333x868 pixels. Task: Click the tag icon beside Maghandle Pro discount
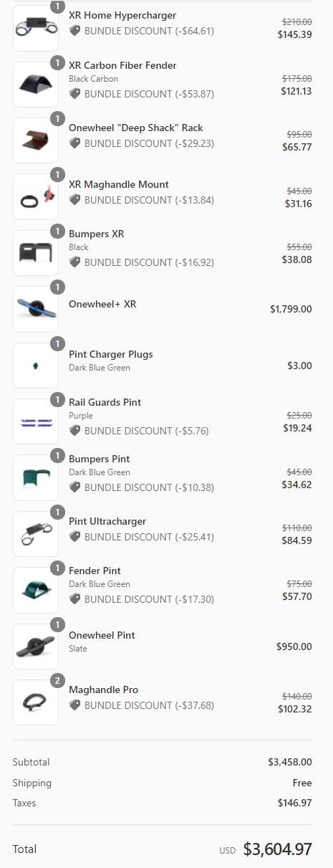point(74,705)
